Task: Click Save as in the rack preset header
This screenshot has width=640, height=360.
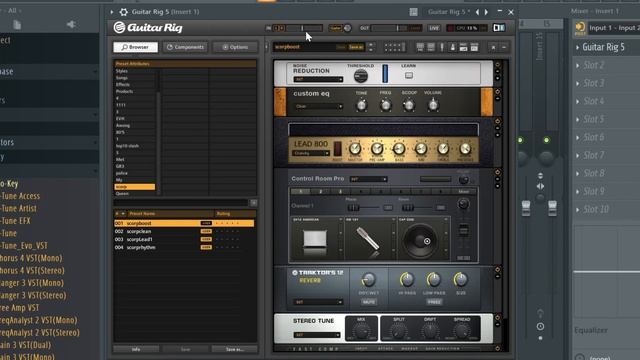Action: 356,47
